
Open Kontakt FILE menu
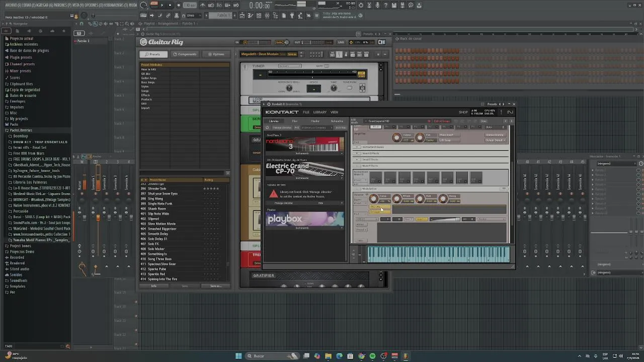point(306,112)
